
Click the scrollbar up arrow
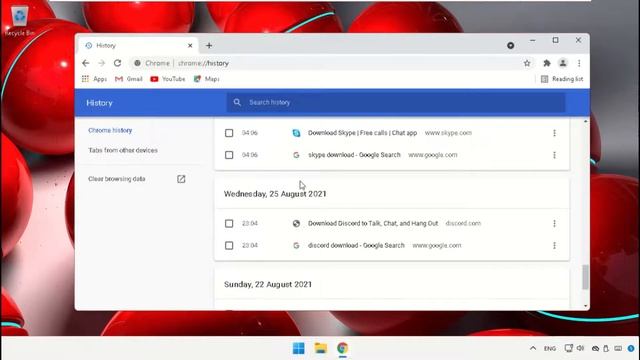point(585,122)
